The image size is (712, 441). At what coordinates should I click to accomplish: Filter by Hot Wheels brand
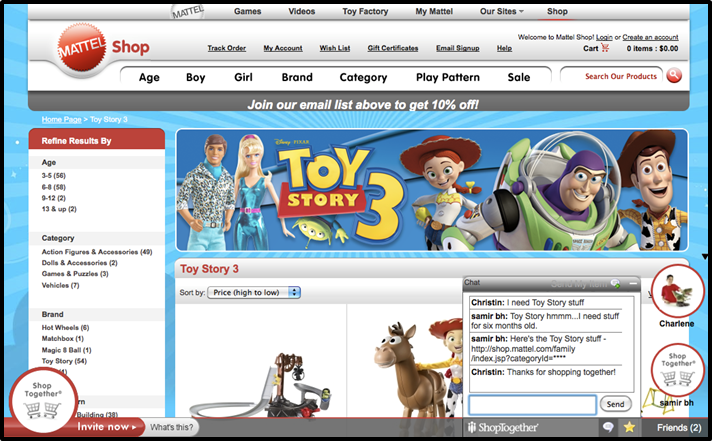(65, 327)
